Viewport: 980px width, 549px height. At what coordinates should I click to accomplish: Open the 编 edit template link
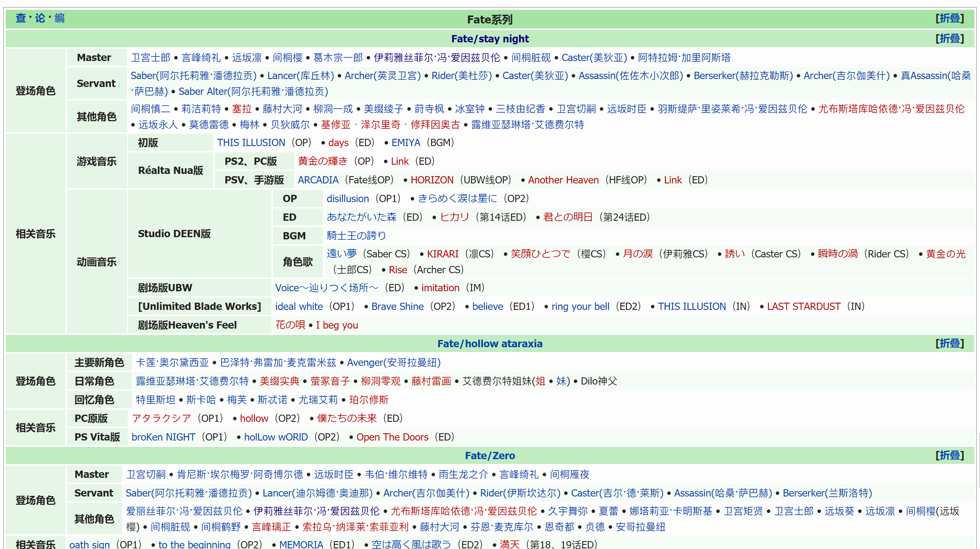click(x=59, y=18)
